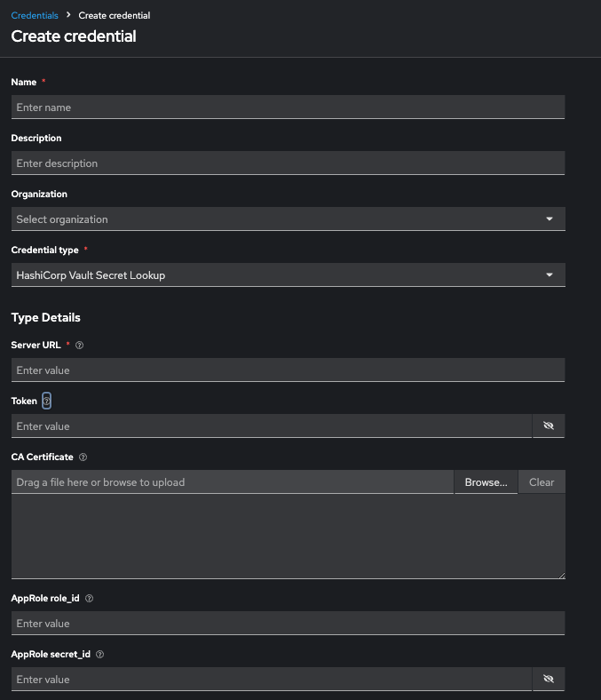601x700 pixels.
Task: Toggle Token field visibility
Action: (548, 426)
